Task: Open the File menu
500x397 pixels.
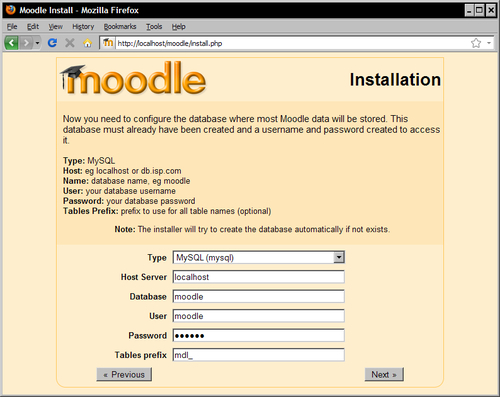Action: click(12, 27)
